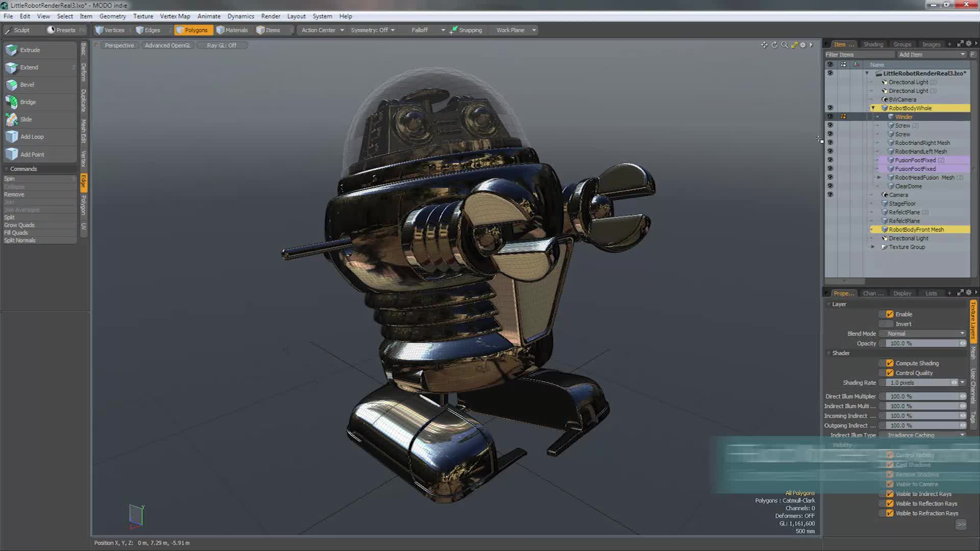Toggle Snapping on
The width and height of the screenshot is (980, 551).
click(x=466, y=30)
